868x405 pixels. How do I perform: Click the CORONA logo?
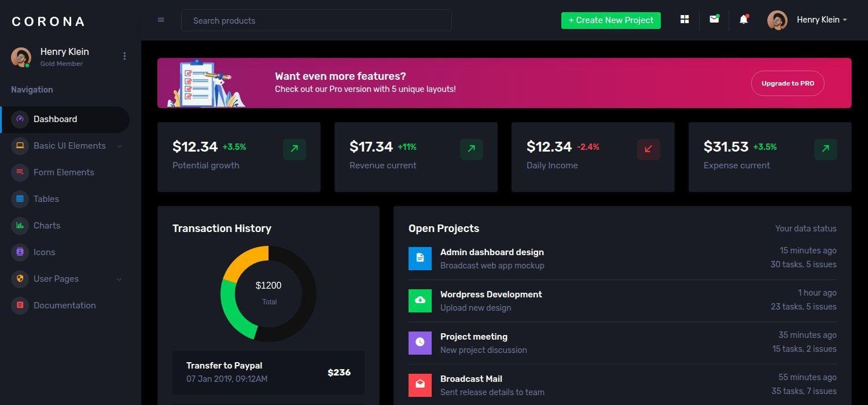(49, 21)
